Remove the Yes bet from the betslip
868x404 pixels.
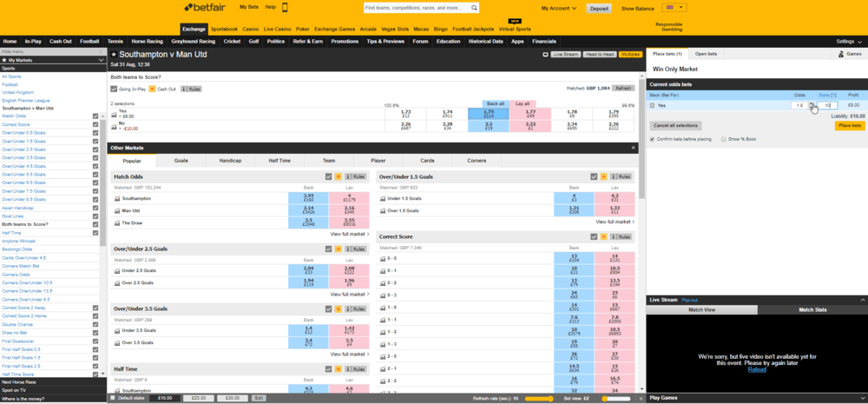[652, 105]
